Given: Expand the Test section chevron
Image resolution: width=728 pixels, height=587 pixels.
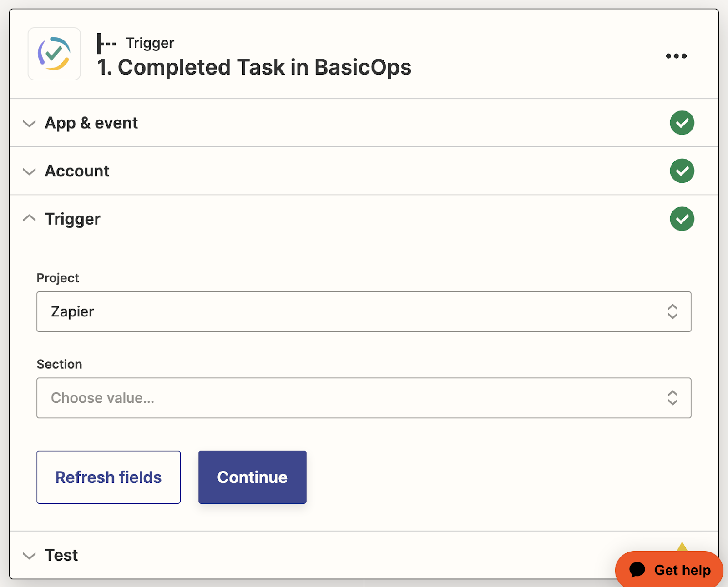Looking at the screenshot, I should coord(30,556).
